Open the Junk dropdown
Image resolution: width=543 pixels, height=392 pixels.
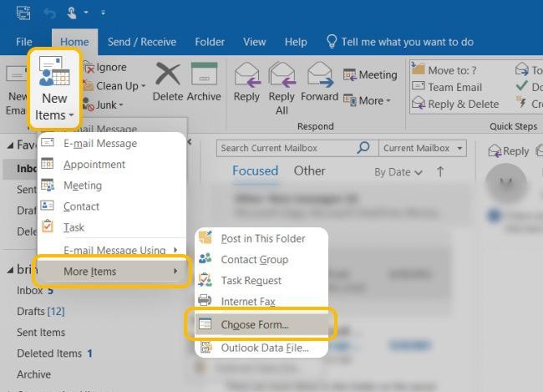pyautogui.click(x=109, y=104)
